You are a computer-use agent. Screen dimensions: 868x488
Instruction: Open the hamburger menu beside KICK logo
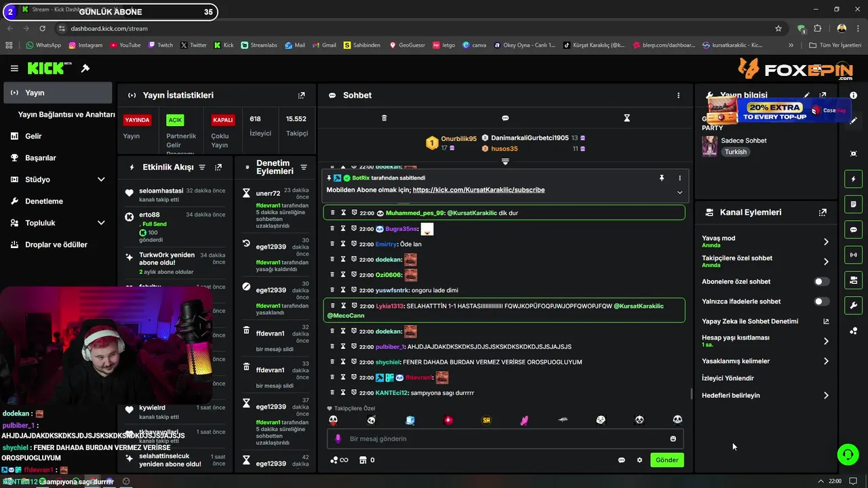(x=14, y=68)
